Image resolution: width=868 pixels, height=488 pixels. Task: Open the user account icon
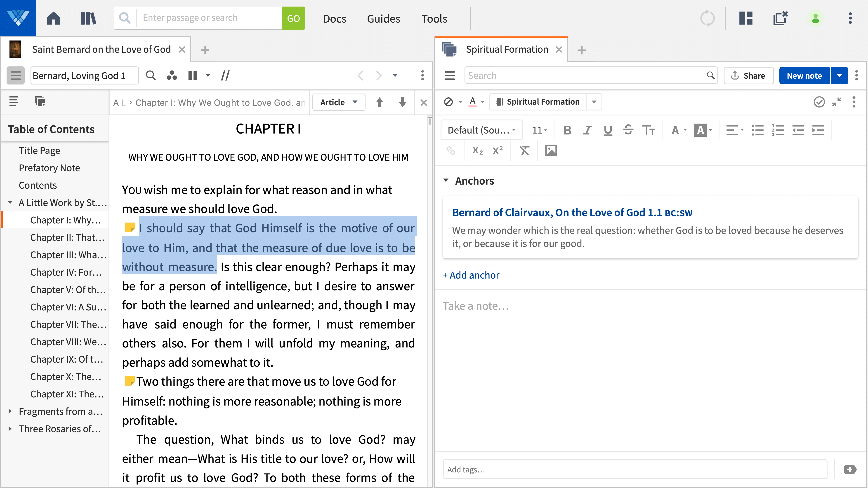(x=815, y=18)
